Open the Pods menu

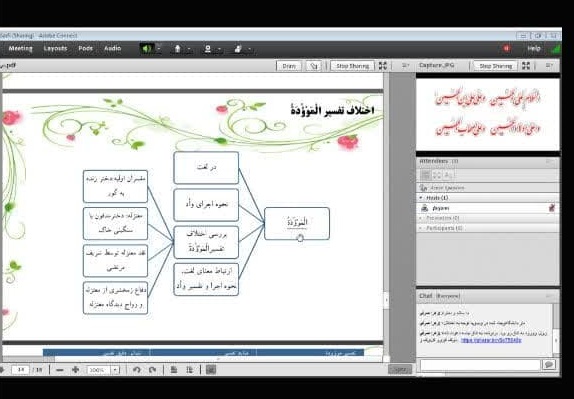[85, 48]
